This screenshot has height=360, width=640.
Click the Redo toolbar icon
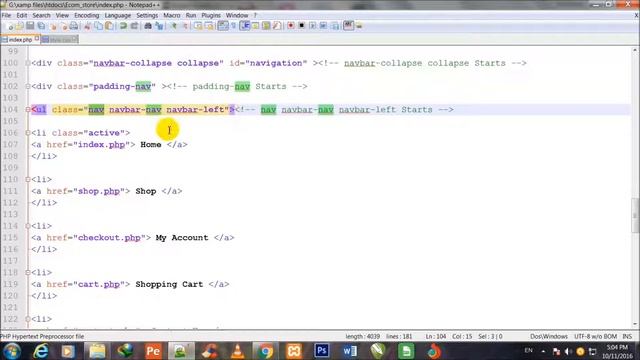134,26
